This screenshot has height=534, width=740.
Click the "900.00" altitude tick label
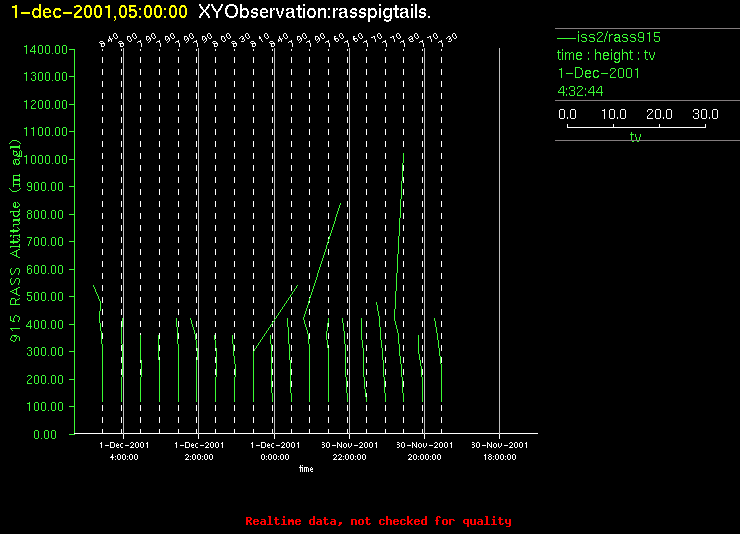coord(45,186)
